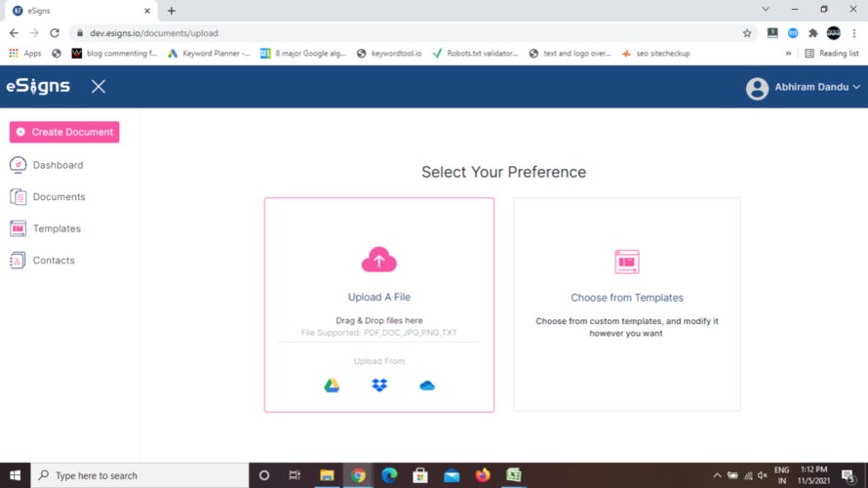Click the pink cloud upload icon
The width and height of the screenshot is (868, 488).
[x=379, y=260]
